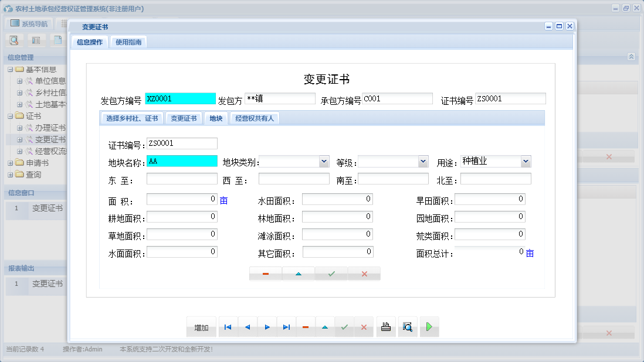
Task: Jump to last record with navigation icon
Action: tap(287, 327)
